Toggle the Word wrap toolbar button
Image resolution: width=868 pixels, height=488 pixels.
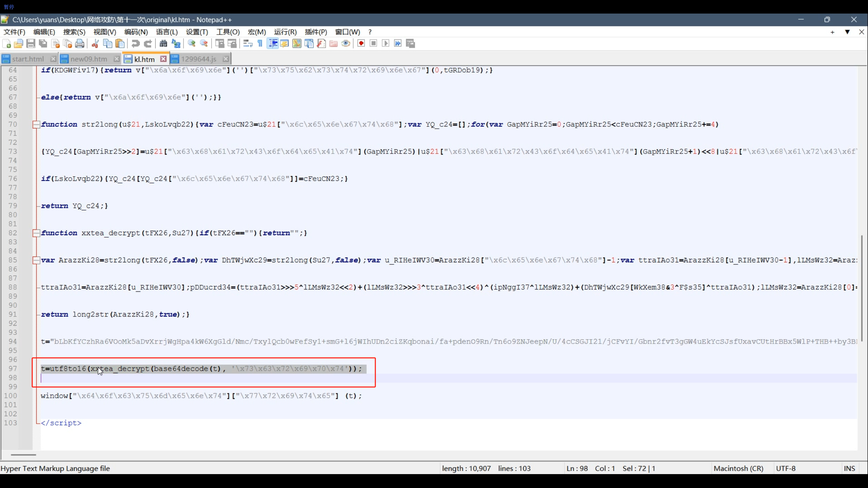click(248, 43)
